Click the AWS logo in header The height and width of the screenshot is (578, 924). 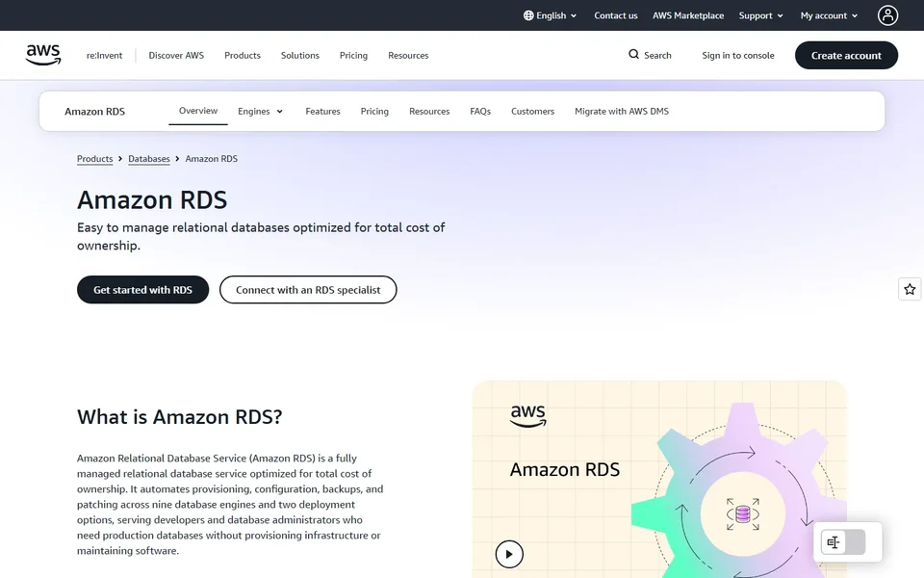point(43,55)
